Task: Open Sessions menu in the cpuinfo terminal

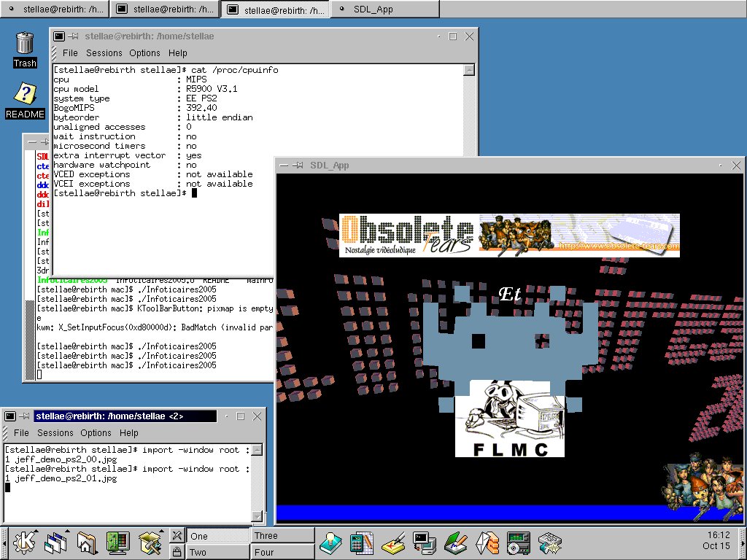Action: tap(104, 52)
